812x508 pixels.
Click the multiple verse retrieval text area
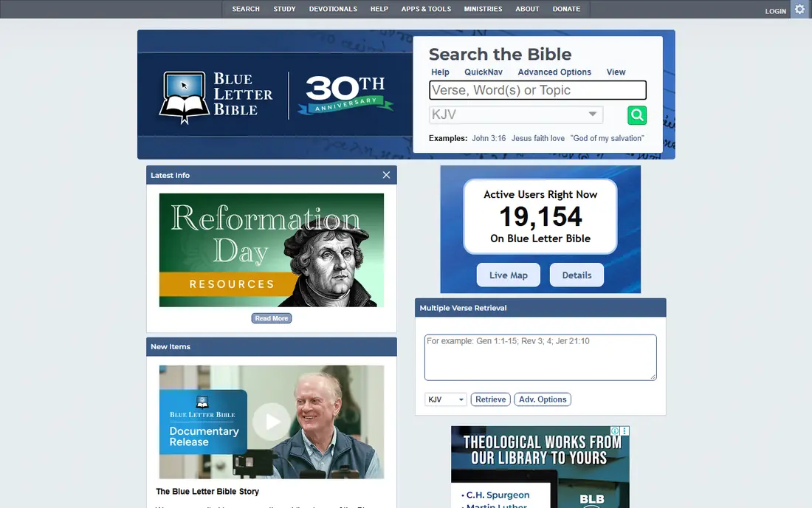click(540, 357)
